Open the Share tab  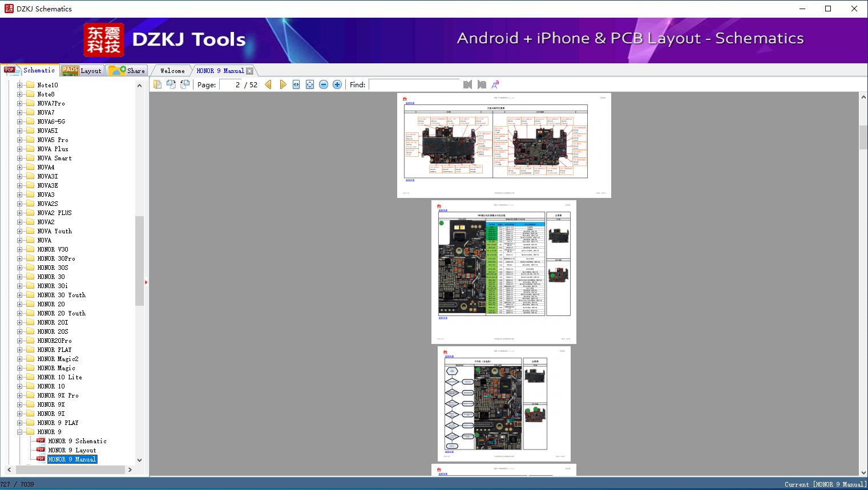click(128, 71)
